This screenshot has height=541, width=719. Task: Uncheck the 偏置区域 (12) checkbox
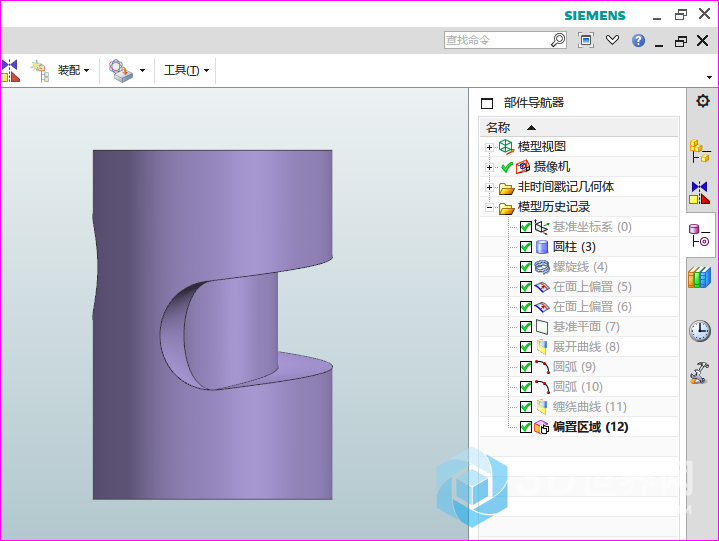point(525,427)
